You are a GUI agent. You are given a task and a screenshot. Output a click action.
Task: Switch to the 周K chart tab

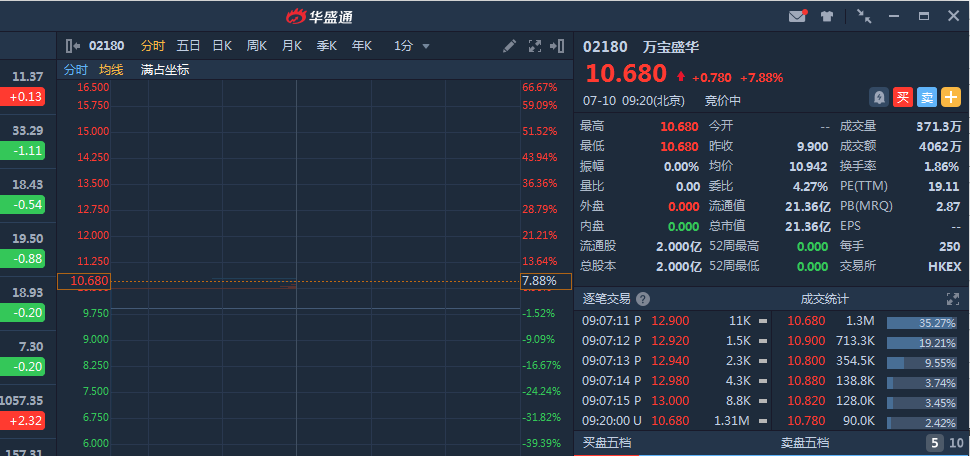pos(257,46)
